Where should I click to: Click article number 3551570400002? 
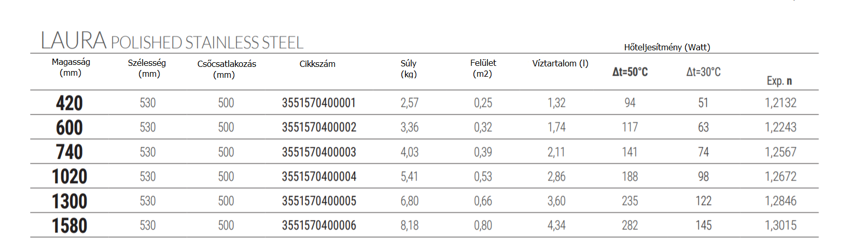tap(319, 127)
